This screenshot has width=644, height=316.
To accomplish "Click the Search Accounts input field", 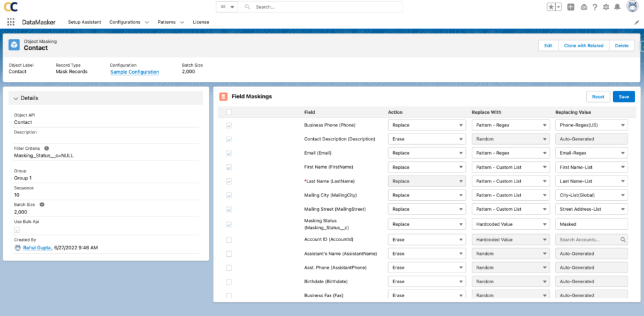I will [589, 240].
